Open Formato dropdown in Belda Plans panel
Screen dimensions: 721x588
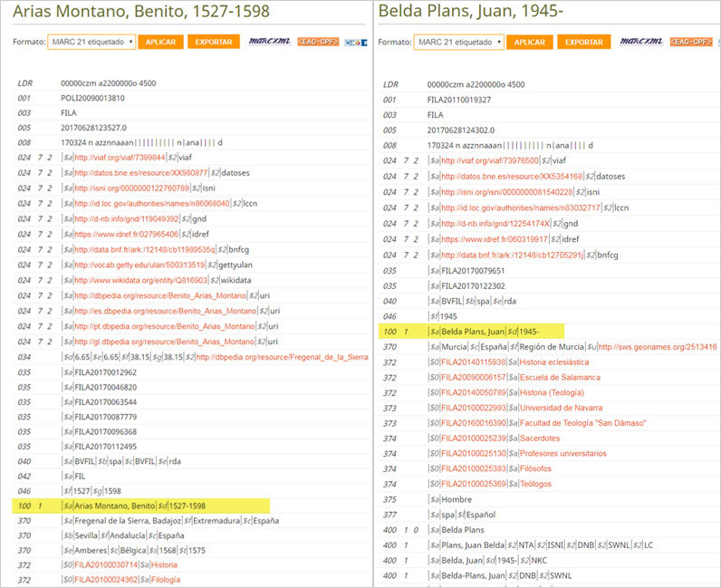458,42
